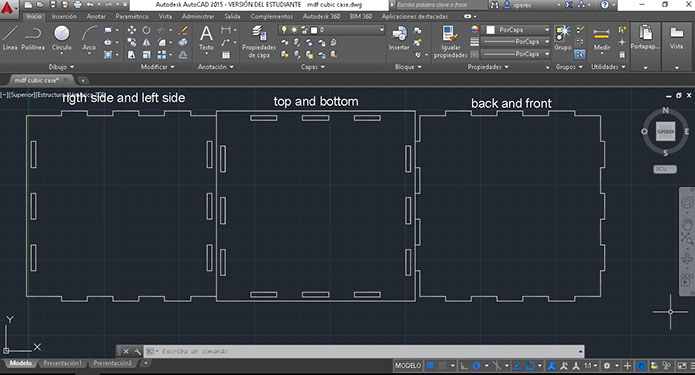Toggle ortho mode in status bar
The height and width of the screenshot is (375, 695).
click(x=464, y=366)
